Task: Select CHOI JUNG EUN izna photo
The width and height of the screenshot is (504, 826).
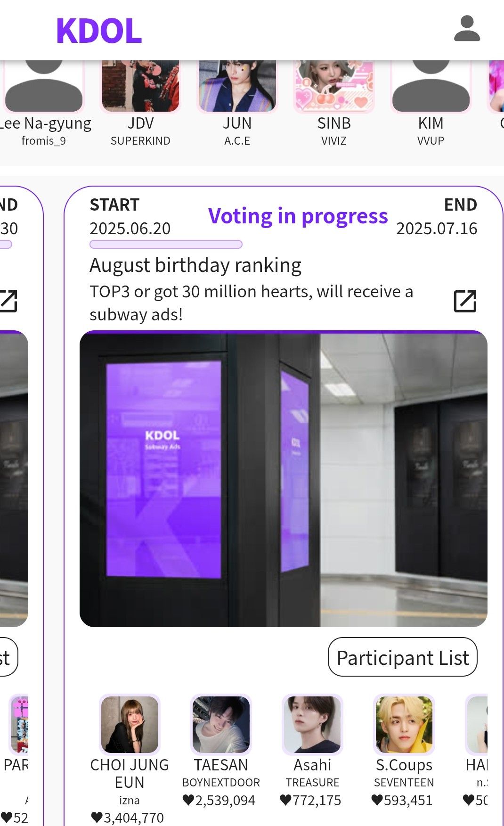Action: [130, 724]
